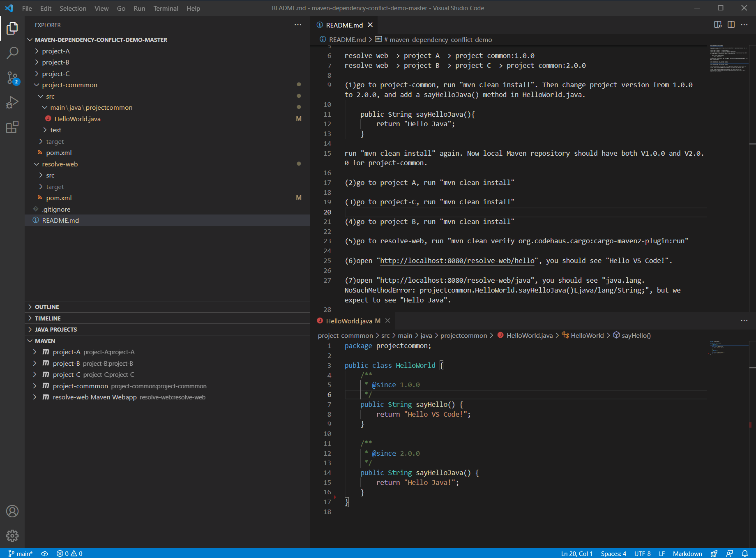Viewport: 756px width, 558px height.
Task: Open the Explorer view in activity bar
Action: 12,28
